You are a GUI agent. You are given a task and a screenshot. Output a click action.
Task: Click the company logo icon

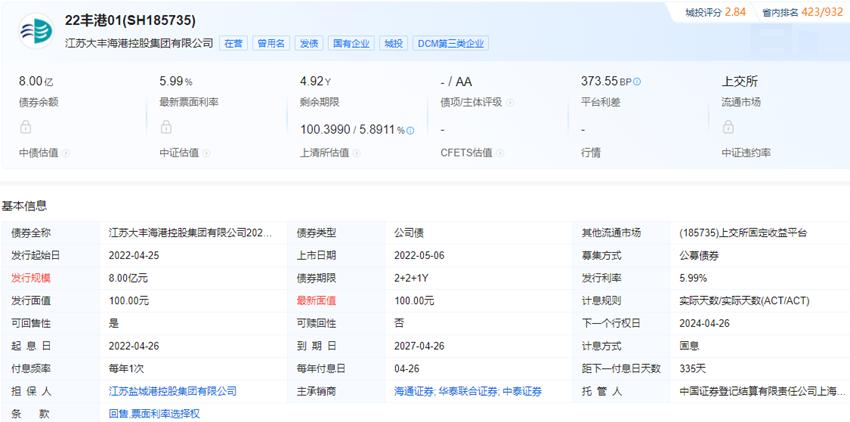37,32
